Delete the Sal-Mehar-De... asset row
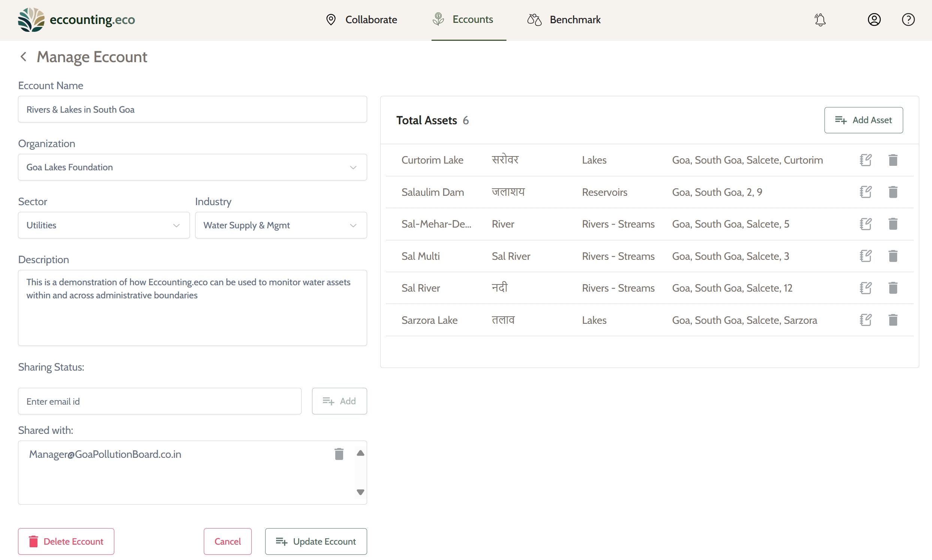Viewport: 932px width, 560px height. point(893,224)
